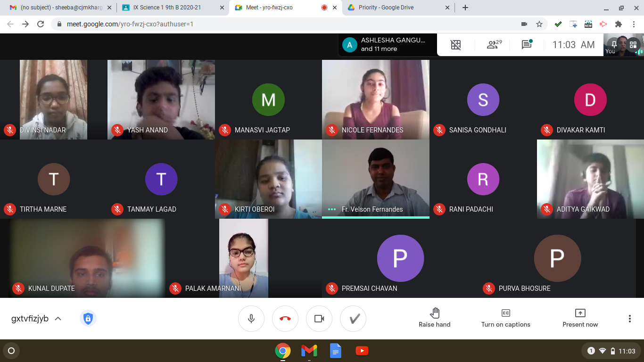644x362 pixels.
Task: Toggle the camera on or off
Action: (319, 319)
